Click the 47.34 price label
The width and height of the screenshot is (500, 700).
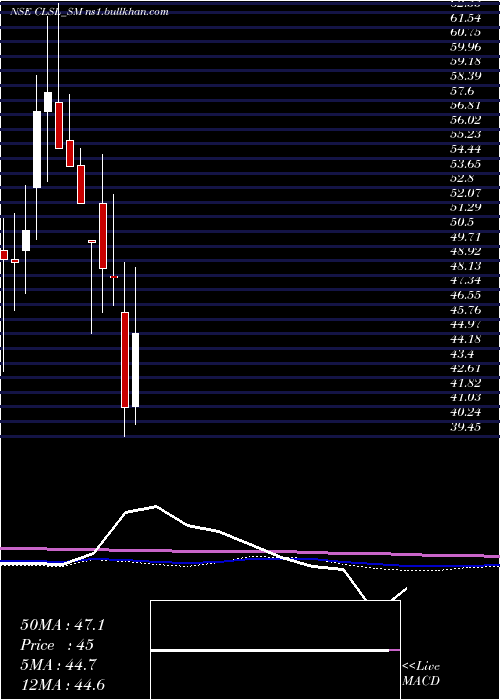[466, 280]
